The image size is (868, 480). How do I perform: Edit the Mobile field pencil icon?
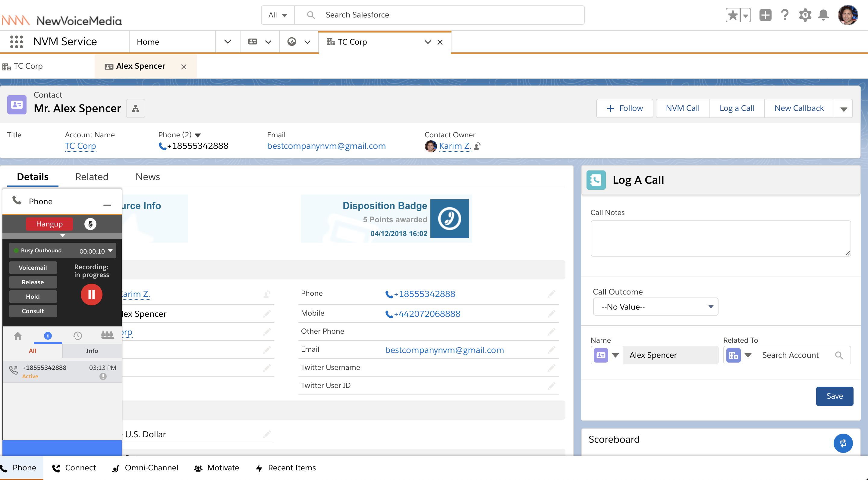click(551, 314)
